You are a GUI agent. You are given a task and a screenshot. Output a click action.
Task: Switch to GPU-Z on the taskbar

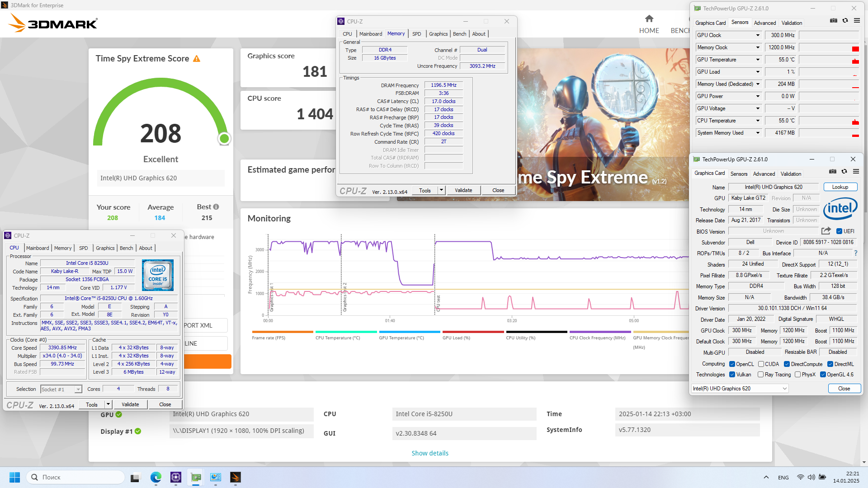pyautogui.click(x=196, y=477)
